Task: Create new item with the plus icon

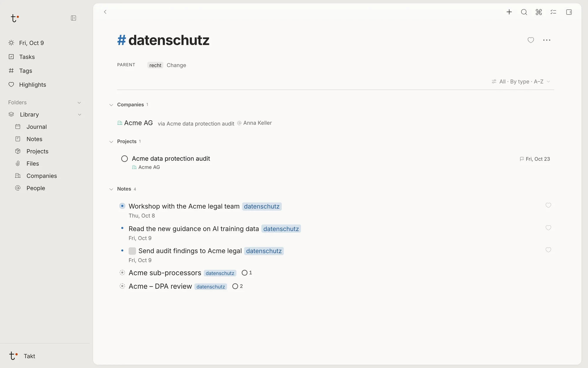Action: click(509, 12)
